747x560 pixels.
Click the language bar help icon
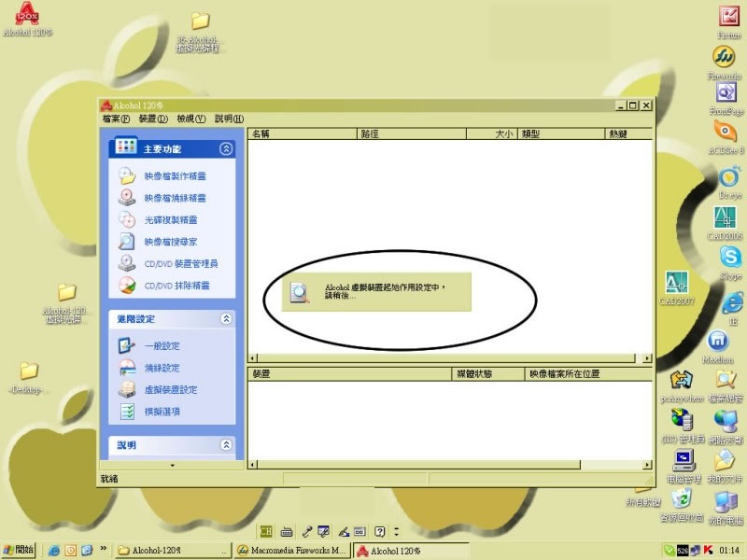pyautogui.click(x=379, y=531)
